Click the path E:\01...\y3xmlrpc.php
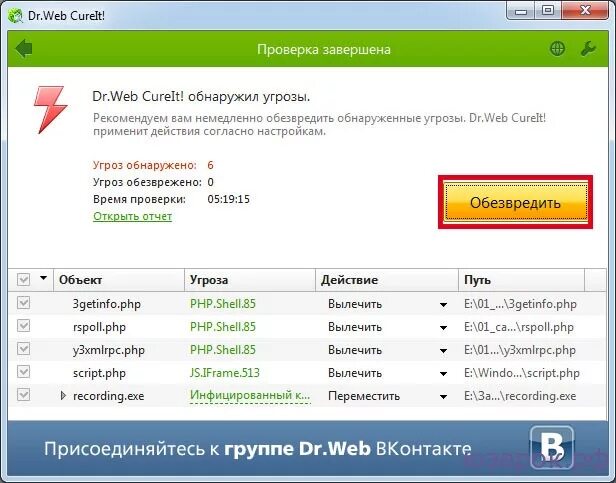This screenshot has height=483, width=616. (520, 350)
